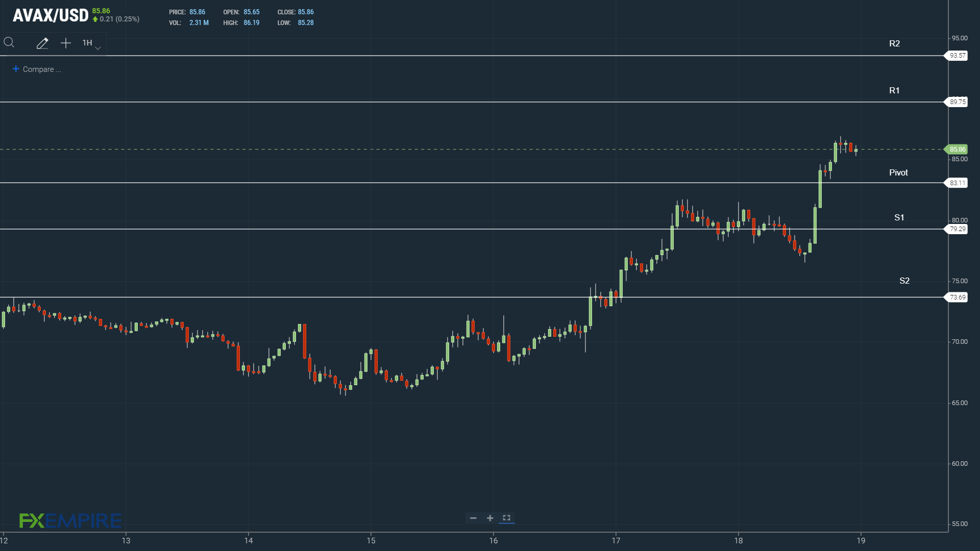Click the S2 support level label
Screen dimensions: 980x551
click(x=904, y=281)
